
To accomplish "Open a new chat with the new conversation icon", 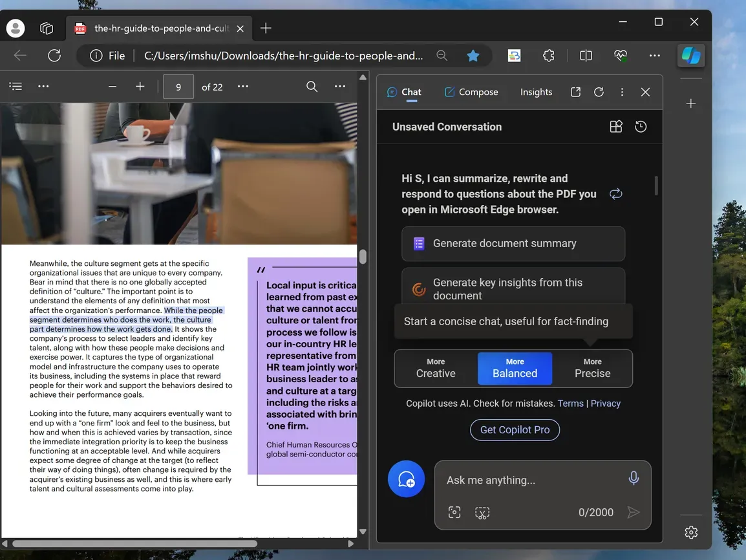I will coord(406,479).
